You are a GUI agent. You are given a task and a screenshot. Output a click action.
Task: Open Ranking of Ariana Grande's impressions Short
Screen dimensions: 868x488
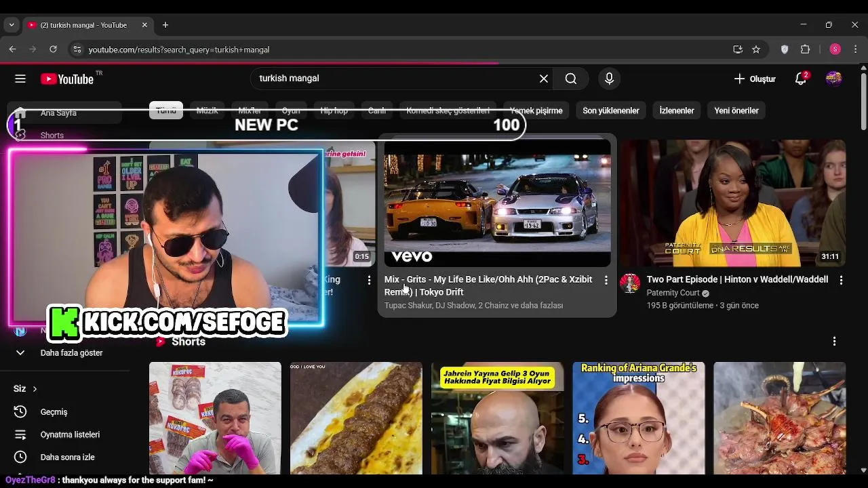click(x=638, y=418)
